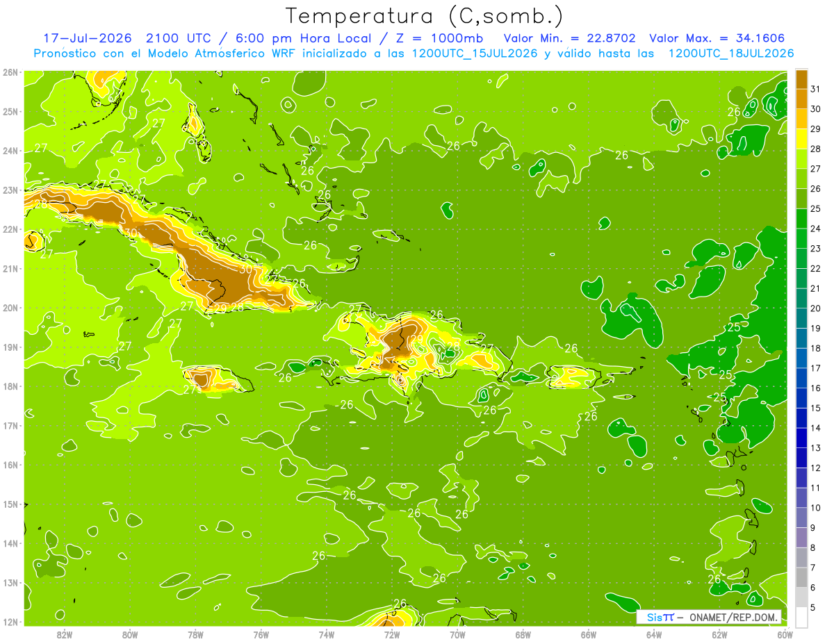
Task: Click the 11 label on the color scale
Action: (x=816, y=488)
